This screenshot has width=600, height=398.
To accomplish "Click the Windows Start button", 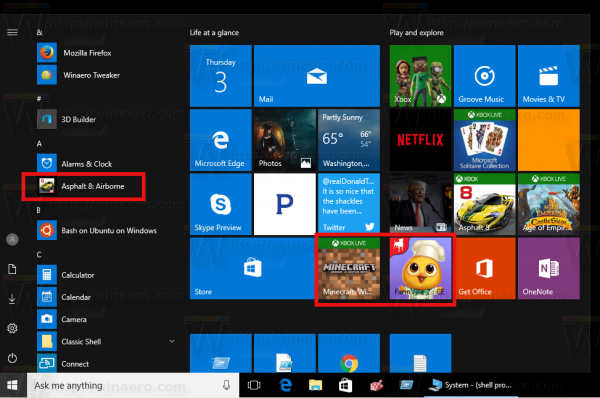I will 12,385.
